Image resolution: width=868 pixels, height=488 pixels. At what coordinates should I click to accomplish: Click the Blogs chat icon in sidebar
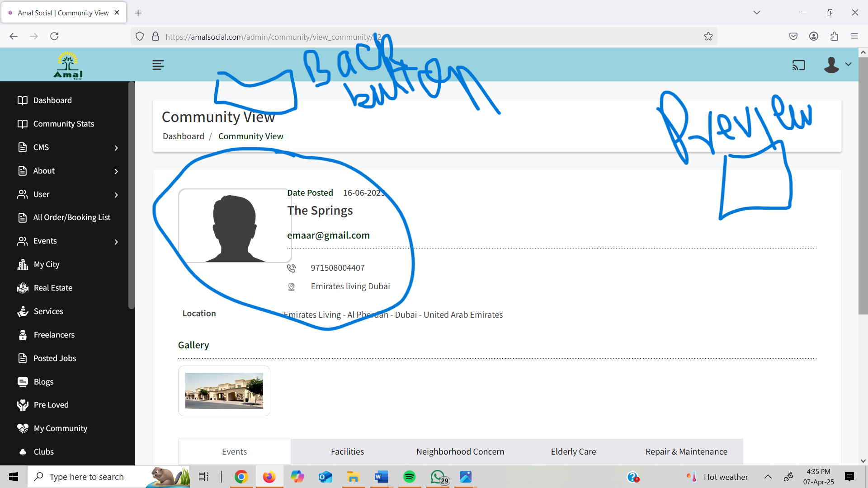(23, 382)
